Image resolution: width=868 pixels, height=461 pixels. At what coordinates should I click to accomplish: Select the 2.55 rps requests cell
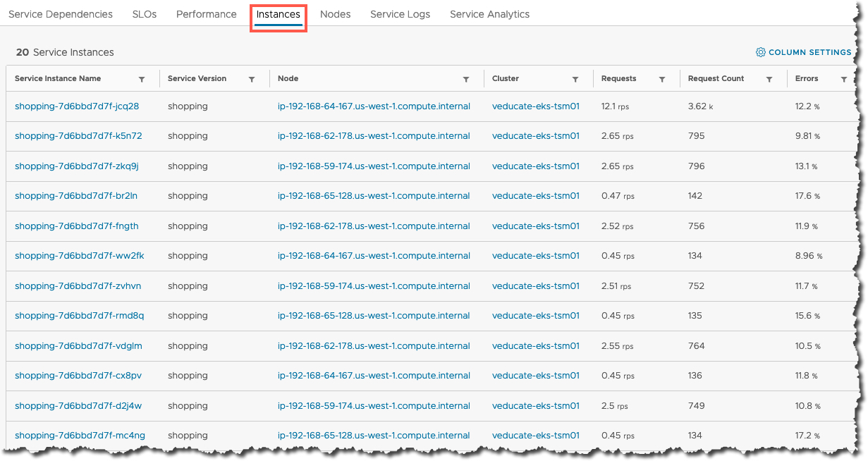[x=618, y=346]
